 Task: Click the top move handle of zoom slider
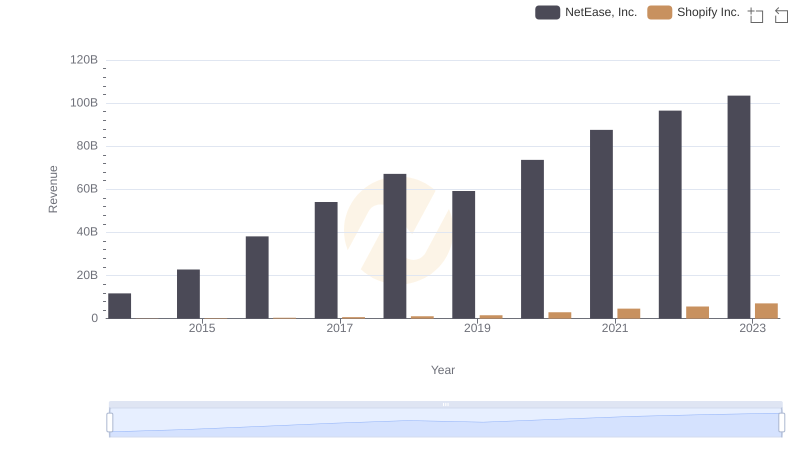[445, 404]
